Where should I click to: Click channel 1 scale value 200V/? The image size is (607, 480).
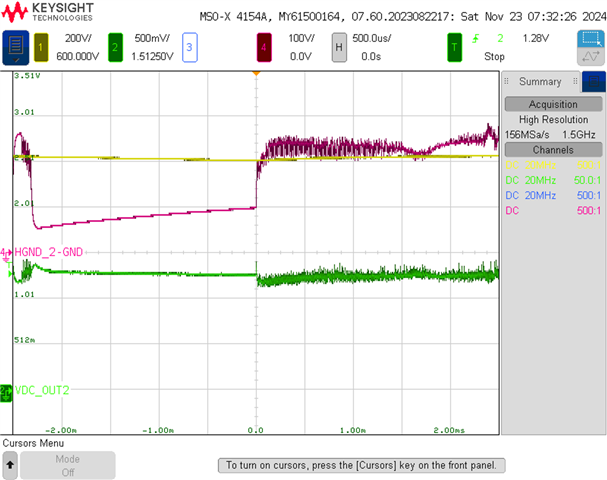pos(78,38)
